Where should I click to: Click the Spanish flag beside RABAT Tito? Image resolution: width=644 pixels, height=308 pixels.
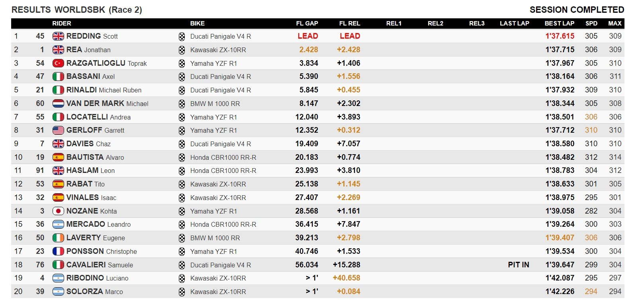[x=58, y=184]
